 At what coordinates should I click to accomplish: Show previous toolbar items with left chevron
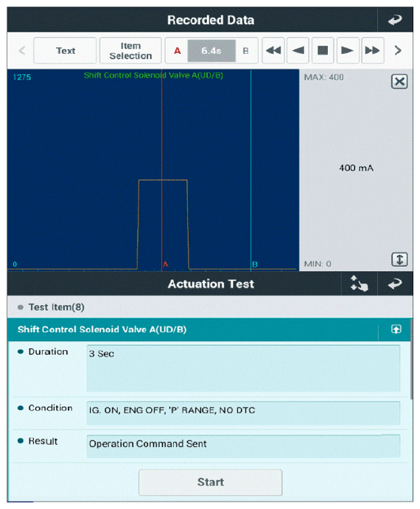pyautogui.click(x=22, y=50)
